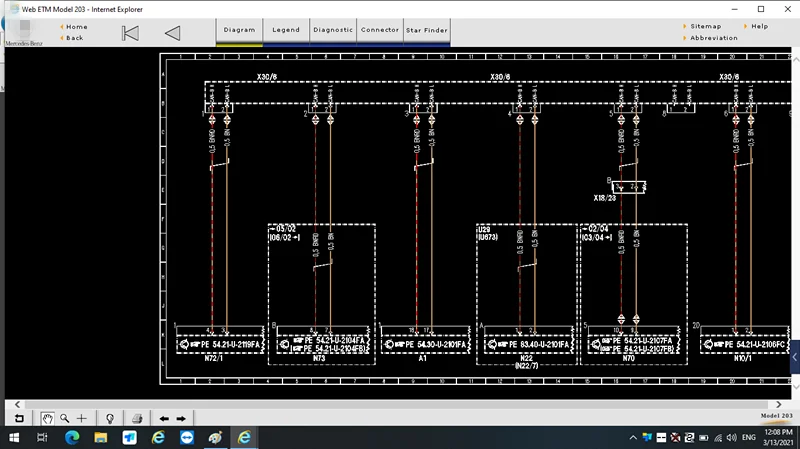Open Windows Start menu
This screenshot has height=449, width=800.
pos(14,437)
